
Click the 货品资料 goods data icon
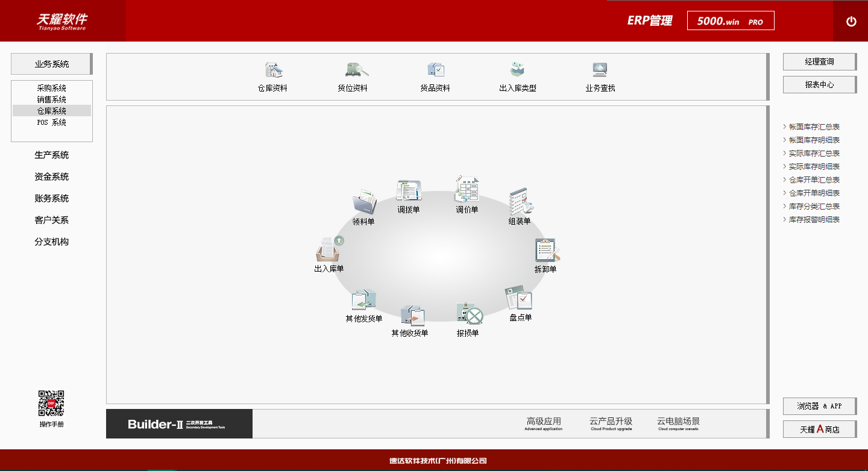click(x=435, y=70)
